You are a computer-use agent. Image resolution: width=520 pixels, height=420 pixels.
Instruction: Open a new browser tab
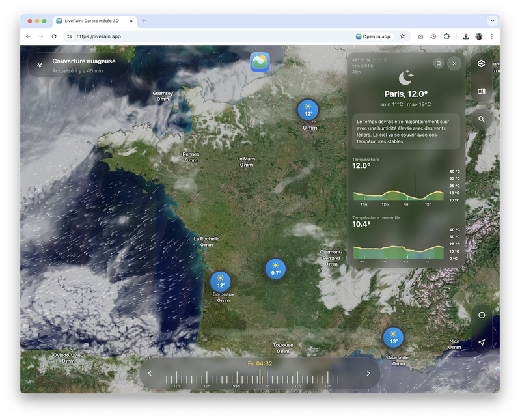[x=144, y=21]
